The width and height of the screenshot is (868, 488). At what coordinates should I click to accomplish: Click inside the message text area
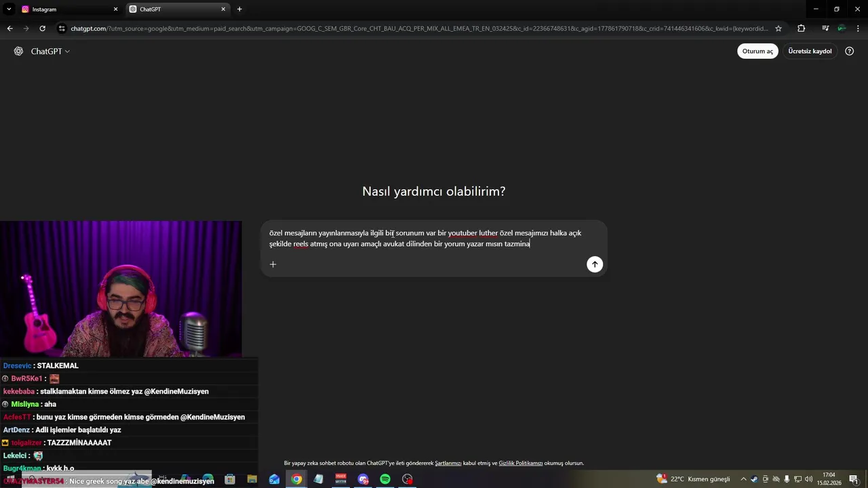(425, 239)
